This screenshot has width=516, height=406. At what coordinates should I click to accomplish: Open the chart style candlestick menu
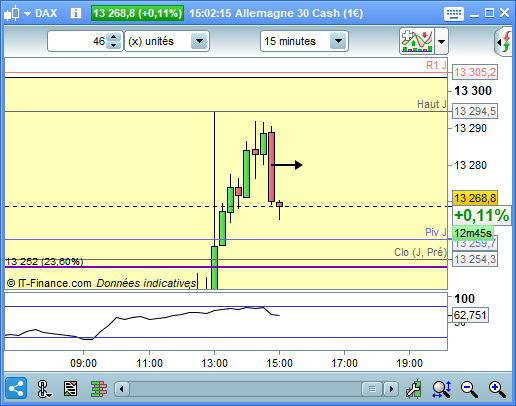[17, 13]
